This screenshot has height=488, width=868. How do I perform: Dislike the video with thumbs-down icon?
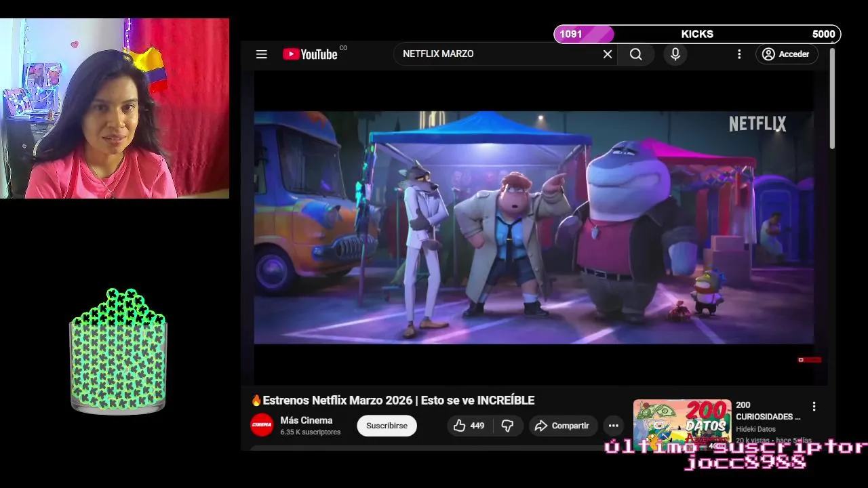click(507, 426)
